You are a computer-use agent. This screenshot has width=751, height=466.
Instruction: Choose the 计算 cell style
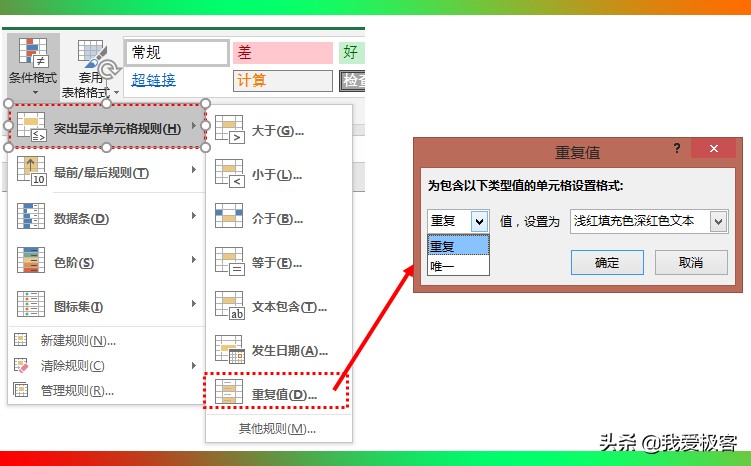point(283,80)
